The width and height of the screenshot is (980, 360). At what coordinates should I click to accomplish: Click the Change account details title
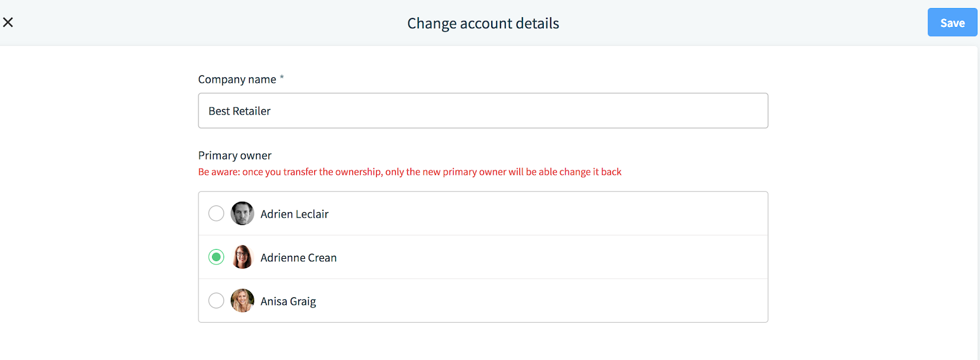[483, 23]
